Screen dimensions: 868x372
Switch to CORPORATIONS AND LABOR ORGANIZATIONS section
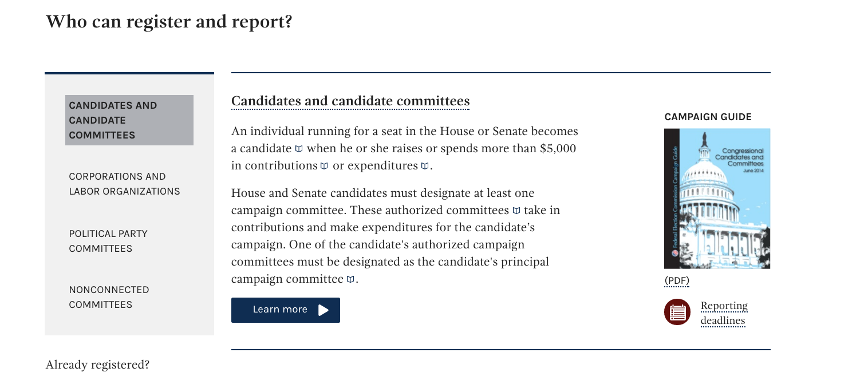tap(124, 184)
